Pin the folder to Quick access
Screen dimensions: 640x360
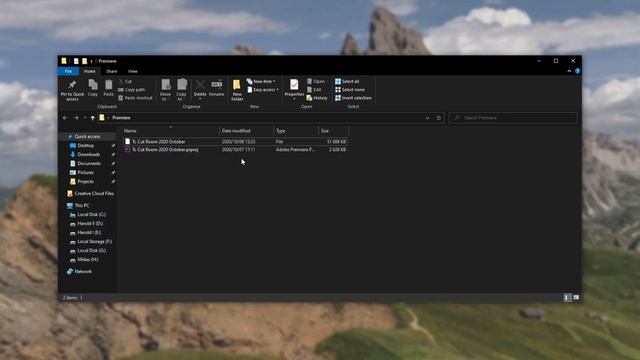coord(72,90)
